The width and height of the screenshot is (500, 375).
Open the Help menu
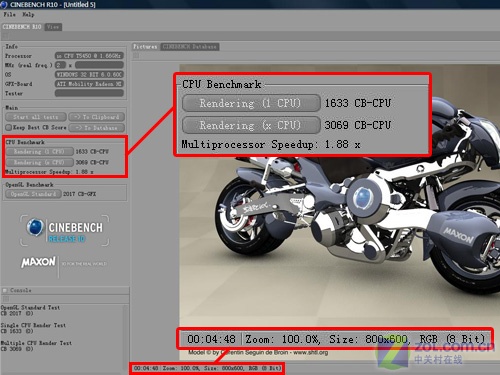tap(28, 15)
